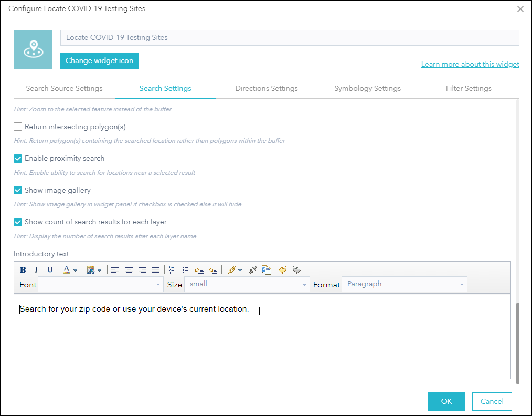Insert a bulleted list in the editor
Viewport: 532px width, 416px height.
click(186, 269)
